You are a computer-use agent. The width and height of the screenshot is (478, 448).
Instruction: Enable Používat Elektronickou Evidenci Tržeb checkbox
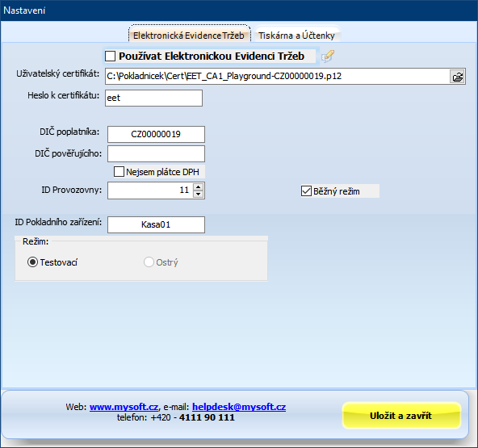(110, 56)
